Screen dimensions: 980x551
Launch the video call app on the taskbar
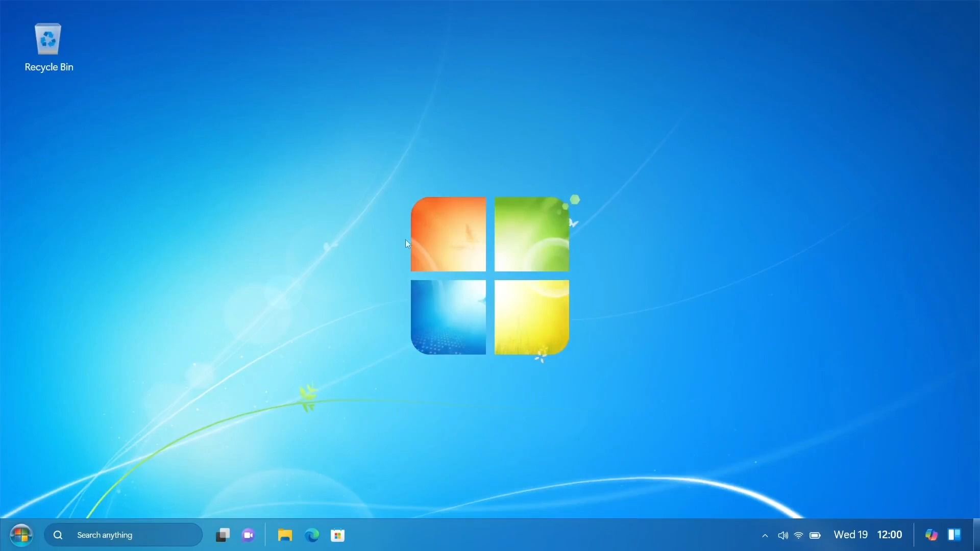pos(249,535)
